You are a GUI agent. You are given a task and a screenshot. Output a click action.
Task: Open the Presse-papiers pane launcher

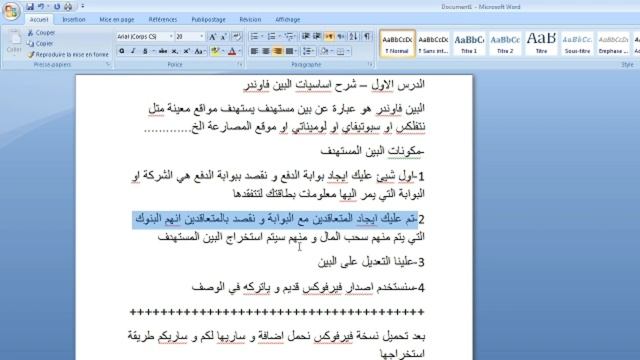108,64
